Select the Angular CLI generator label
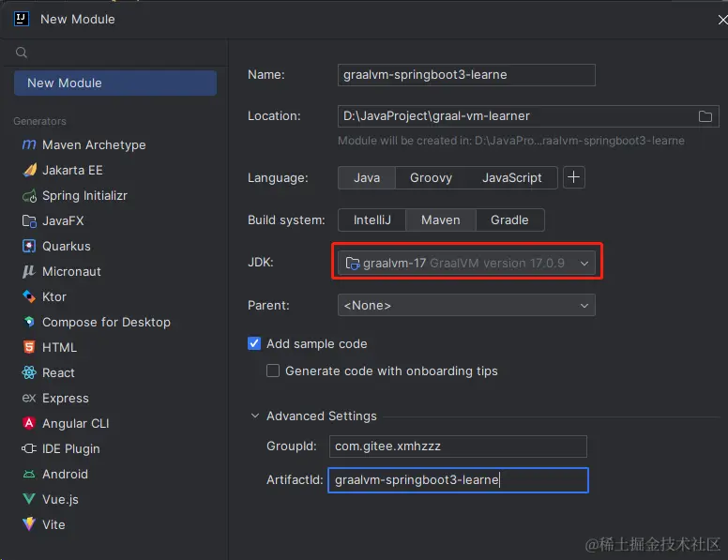Image resolution: width=728 pixels, height=560 pixels. 76,423
